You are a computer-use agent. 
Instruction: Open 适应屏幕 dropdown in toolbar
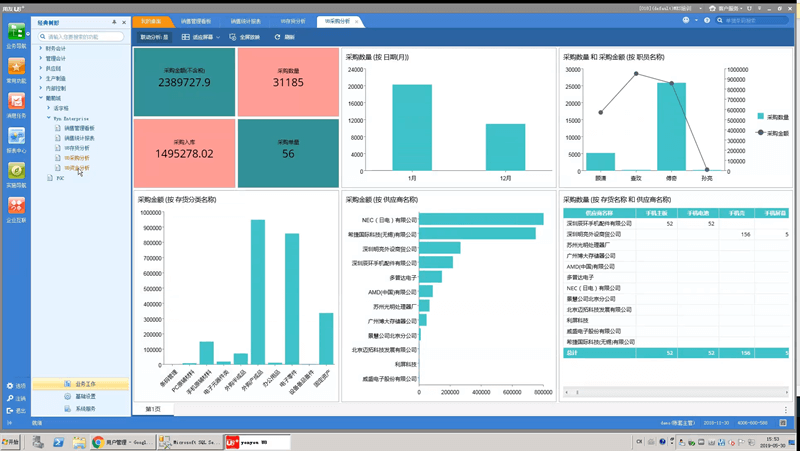point(201,37)
